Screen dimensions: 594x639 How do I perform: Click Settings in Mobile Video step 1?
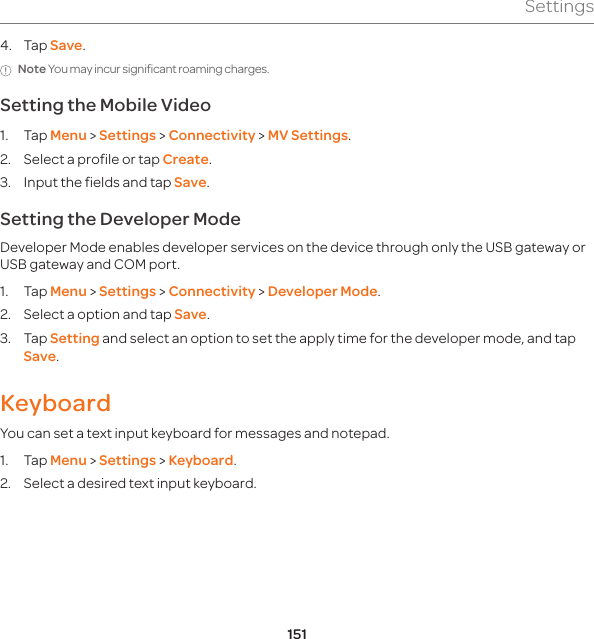click(x=127, y=136)
